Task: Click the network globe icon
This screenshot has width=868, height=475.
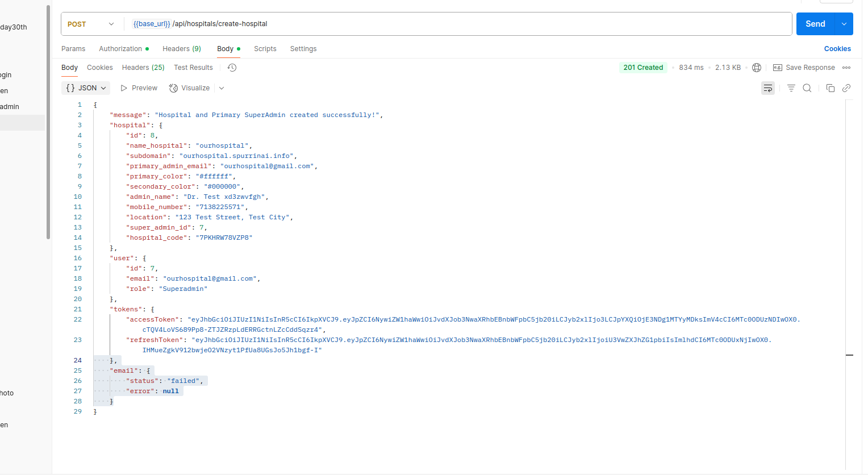Action: (757, 68)
